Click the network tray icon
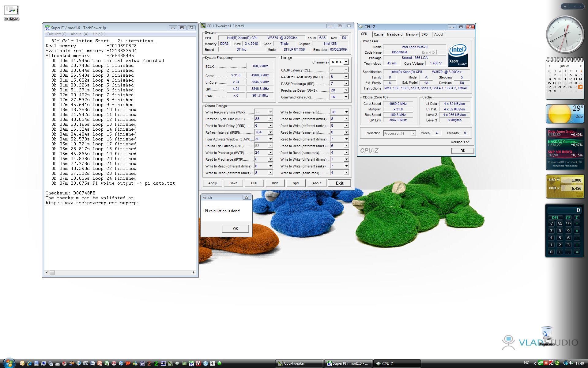Image resolution: width=588 pixels, height=368 pixels. click(x=566, y=363)
